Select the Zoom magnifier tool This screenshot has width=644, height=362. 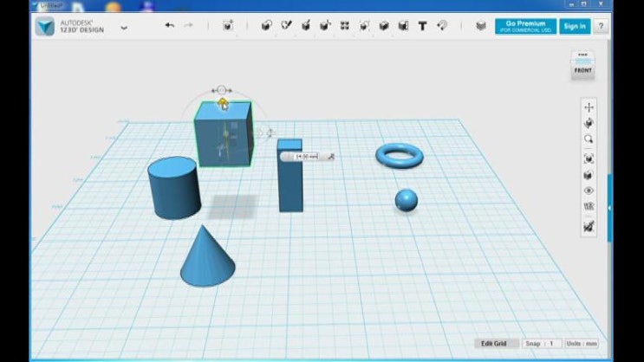[589, 139]
